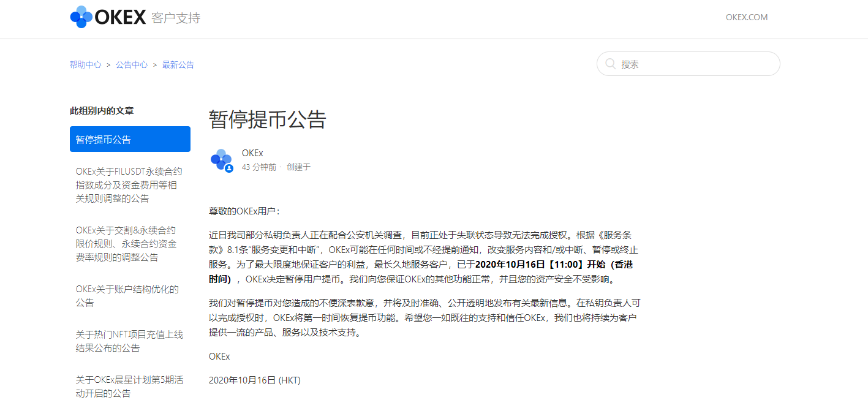Click the 客户支持 header text
The image size is (868, 419).
(x=176, y=18)
